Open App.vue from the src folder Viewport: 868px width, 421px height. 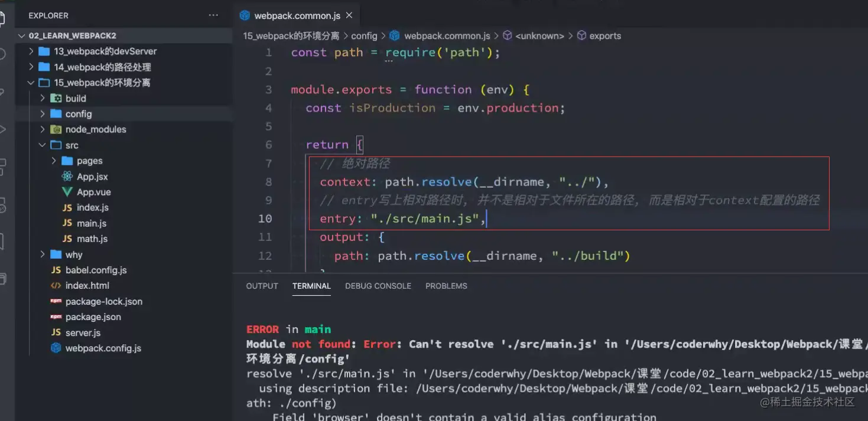coord(94,192)
